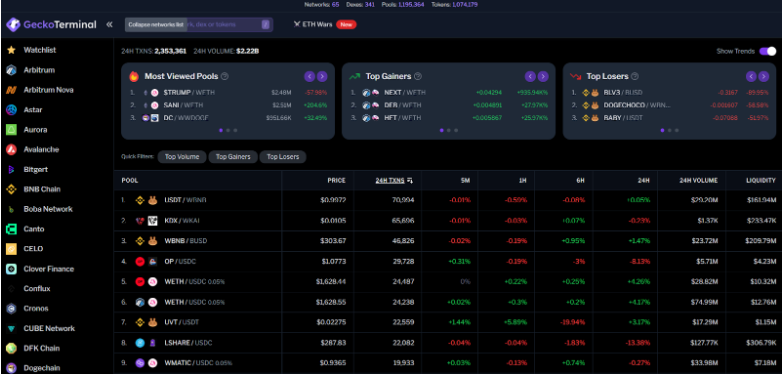Select second pagination dot in Most Viewed Pools

tap(228, 130)
